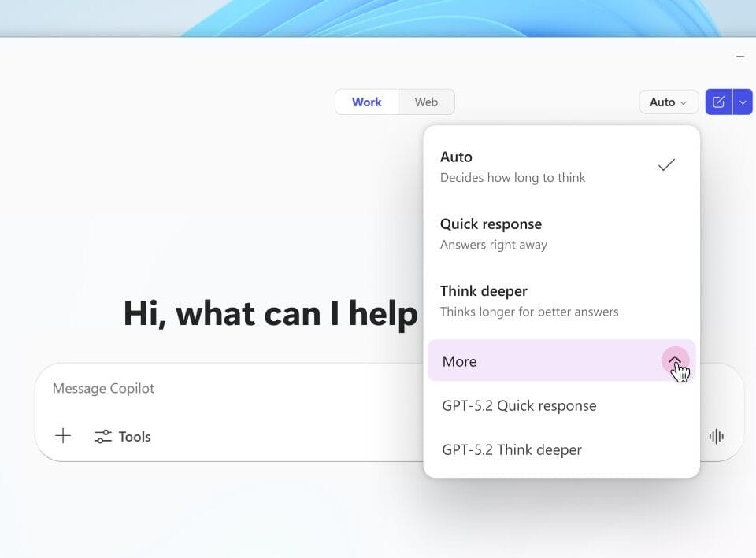Activate the voice waveform icon
The height and width of the screenshot is (558, 756).
(716, 437)
